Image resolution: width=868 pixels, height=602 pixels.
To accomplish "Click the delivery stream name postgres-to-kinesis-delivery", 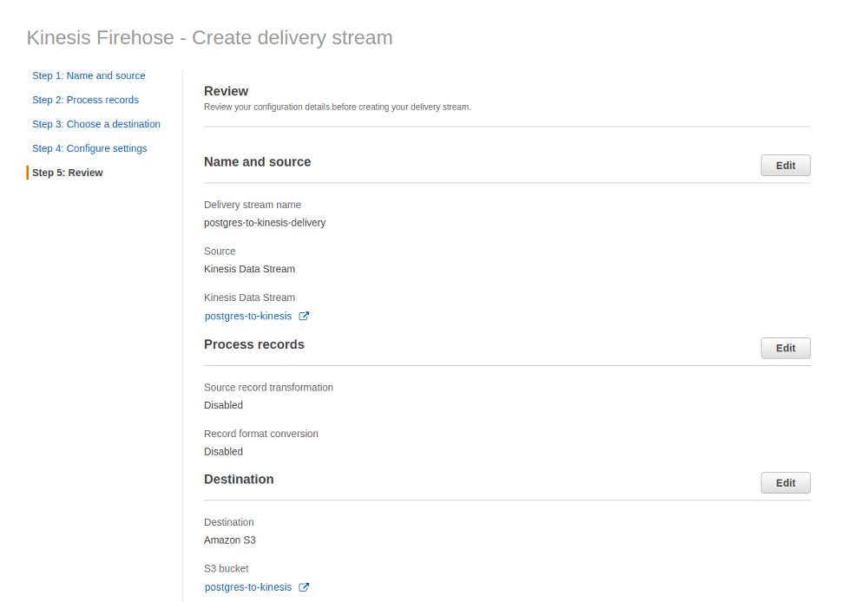I will [265, 223].
